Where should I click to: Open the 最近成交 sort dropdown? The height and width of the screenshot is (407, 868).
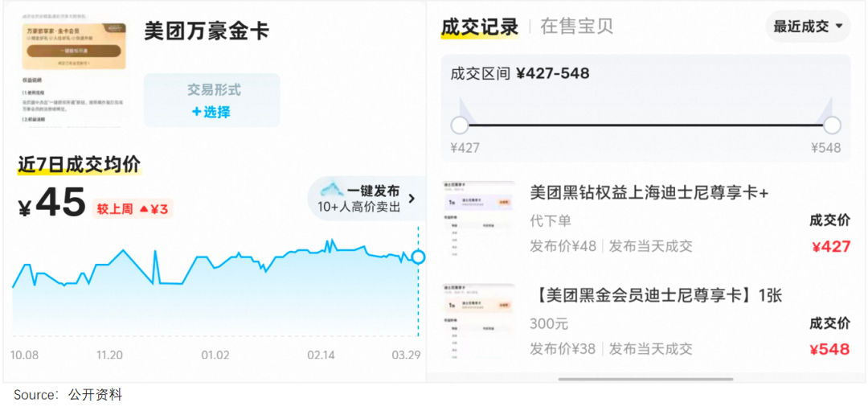(808, 27)
